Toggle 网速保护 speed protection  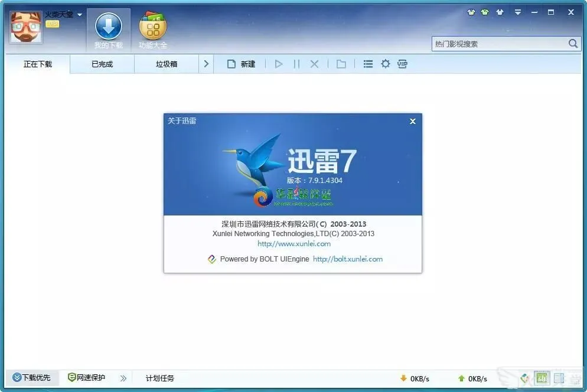86,377
